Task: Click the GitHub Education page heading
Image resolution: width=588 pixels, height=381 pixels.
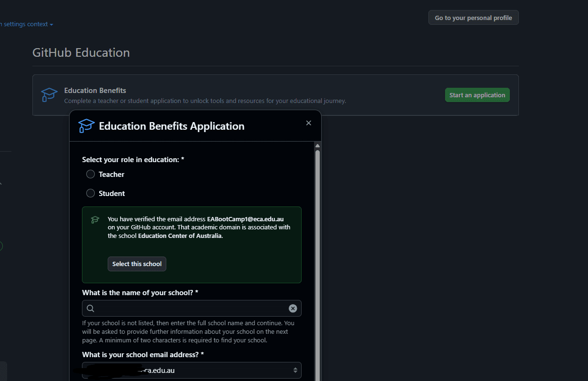Action: tap(81, 52)
